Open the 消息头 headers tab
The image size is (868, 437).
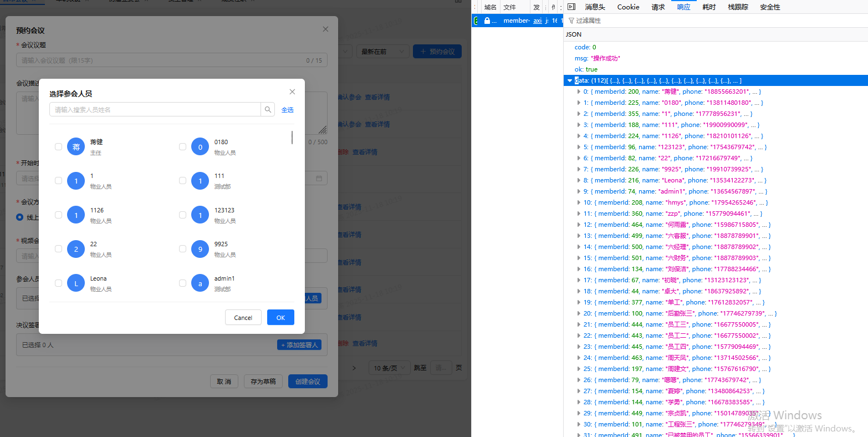[595, 7]
